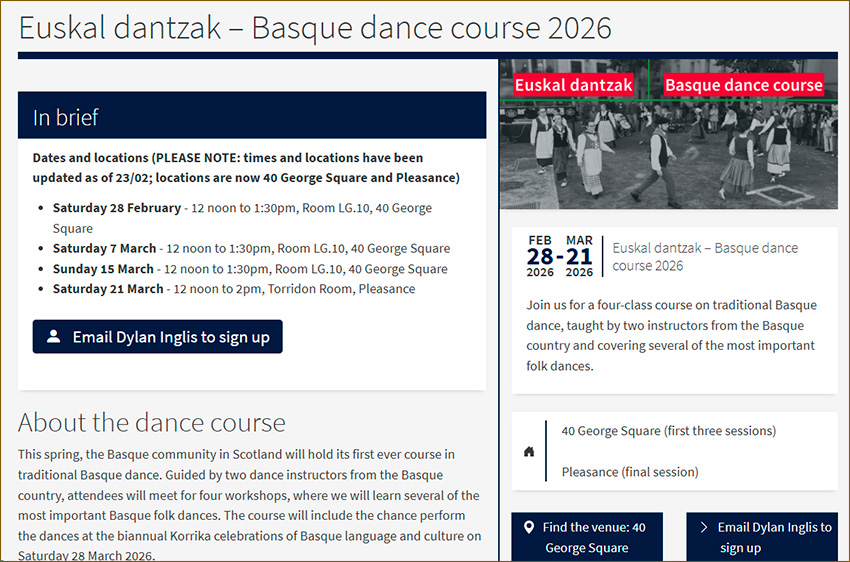Click the person icon on the sign-up button
Viewport: 850px width, 562px height.
(53, 337)
